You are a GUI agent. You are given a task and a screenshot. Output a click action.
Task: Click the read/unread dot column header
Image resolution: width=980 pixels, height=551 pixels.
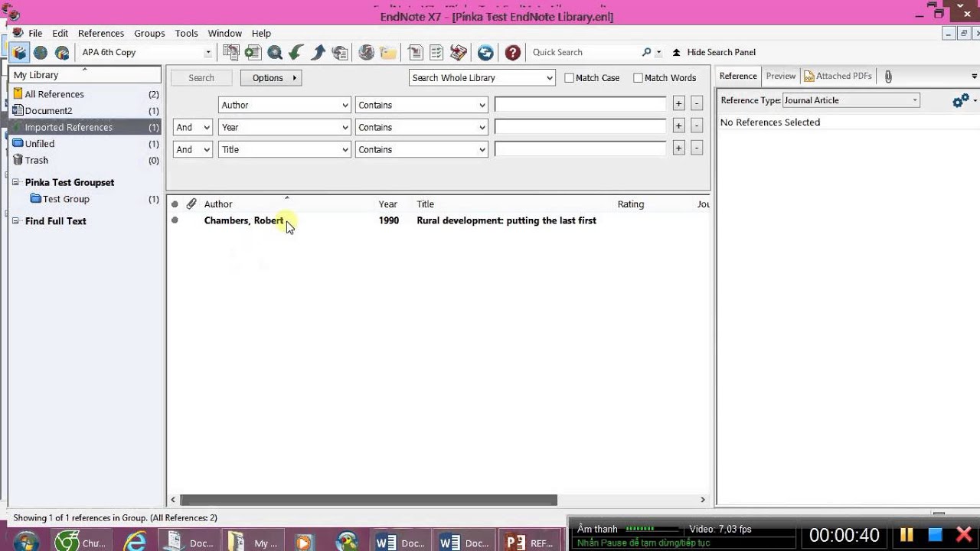pos(175,204)
